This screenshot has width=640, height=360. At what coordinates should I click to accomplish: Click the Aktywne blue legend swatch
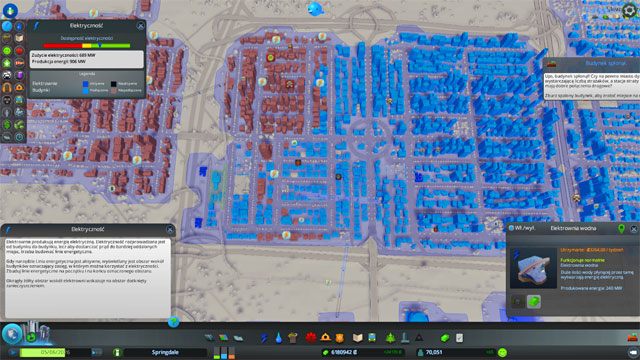[x=85, y=84]
